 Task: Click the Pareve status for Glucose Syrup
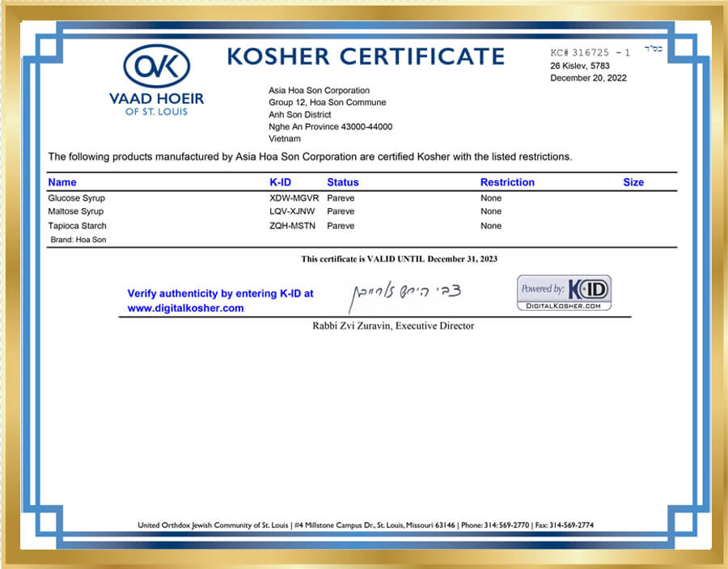point(341,197)
